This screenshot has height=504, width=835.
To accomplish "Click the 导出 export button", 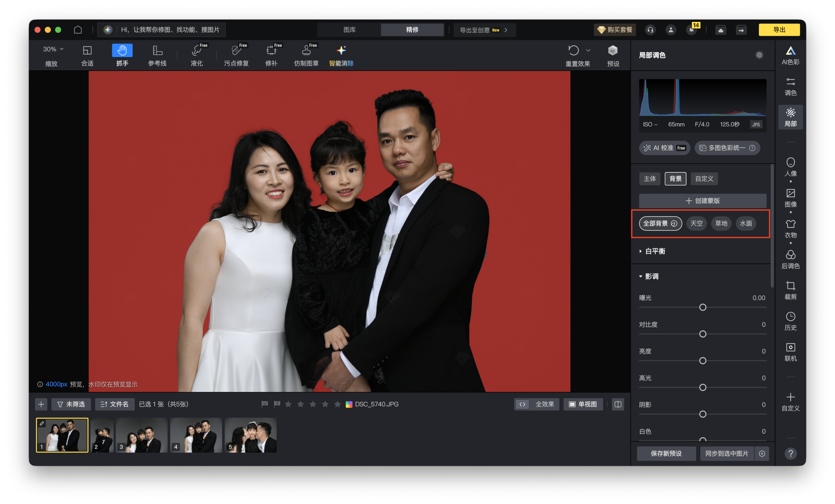I will tap(779, 29).
